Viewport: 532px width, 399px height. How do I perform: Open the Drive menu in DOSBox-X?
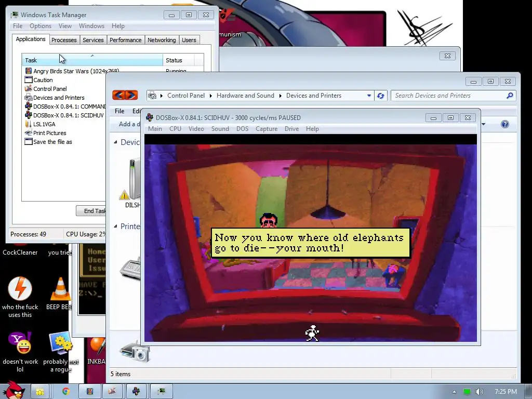[292, 129]
